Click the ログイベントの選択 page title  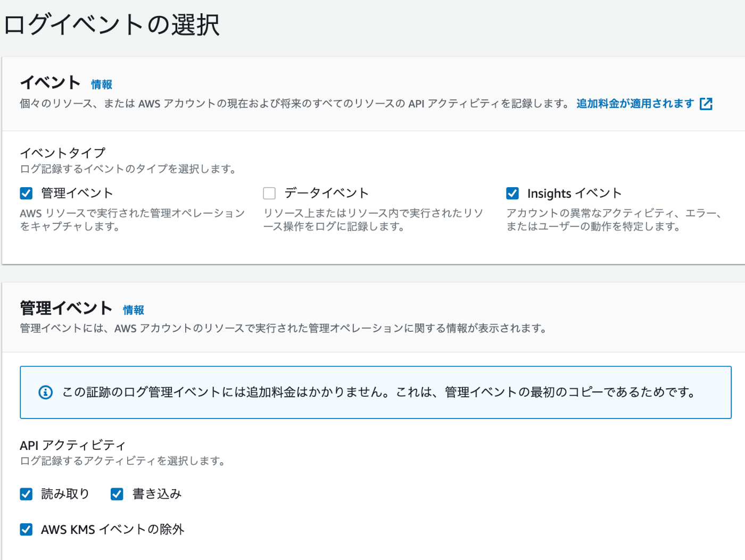112,25
